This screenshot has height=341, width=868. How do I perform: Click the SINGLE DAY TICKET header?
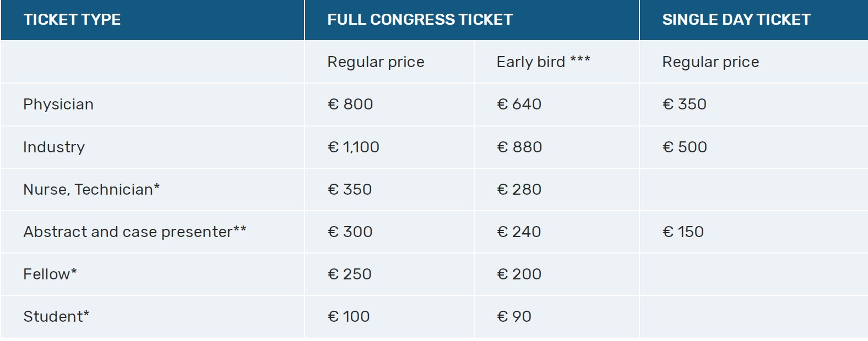(x=736, y=20)
